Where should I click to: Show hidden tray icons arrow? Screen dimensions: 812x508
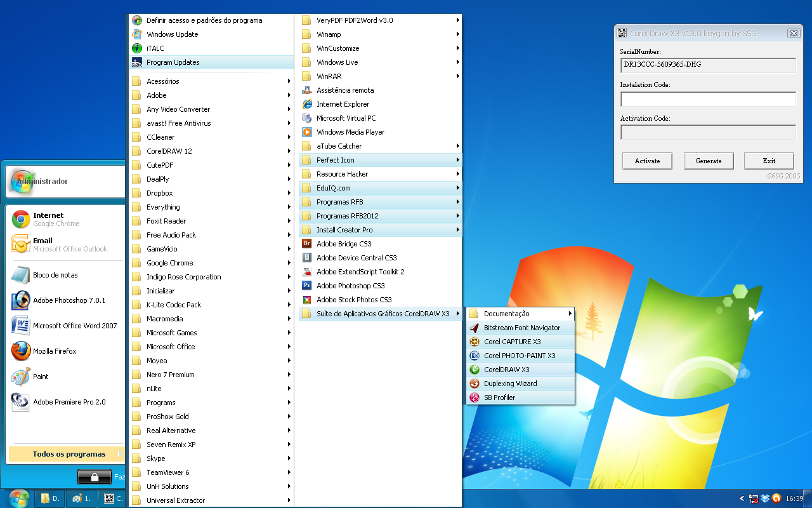(x=742, y=498)
